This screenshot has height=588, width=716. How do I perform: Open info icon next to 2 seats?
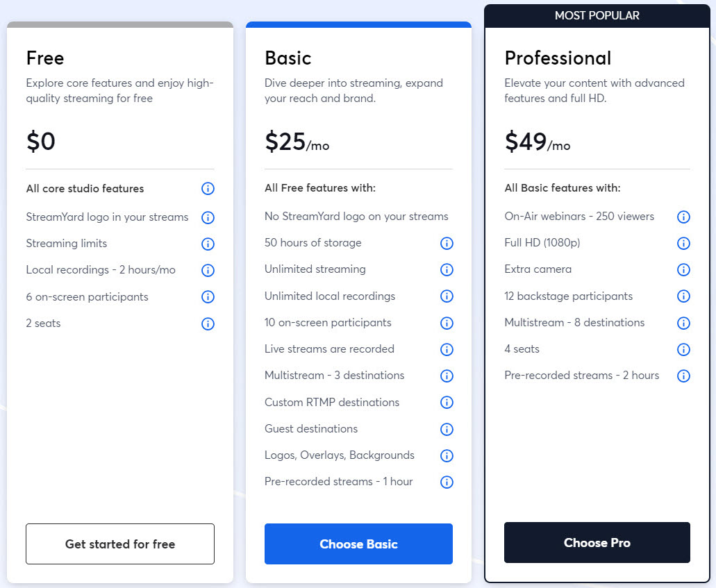coord(208,324)
